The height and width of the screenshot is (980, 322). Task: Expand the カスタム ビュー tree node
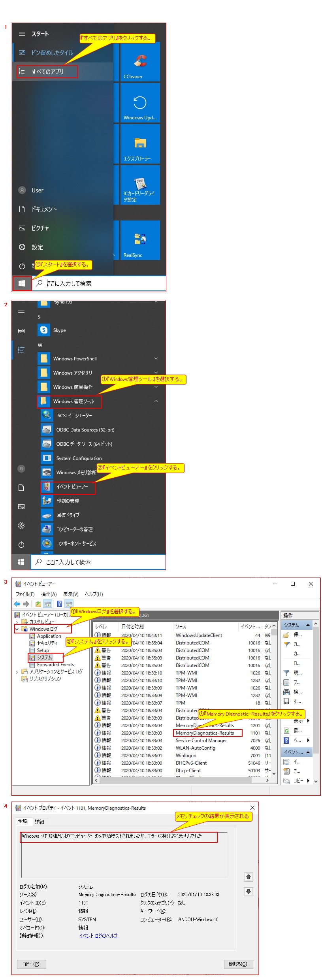17,622
